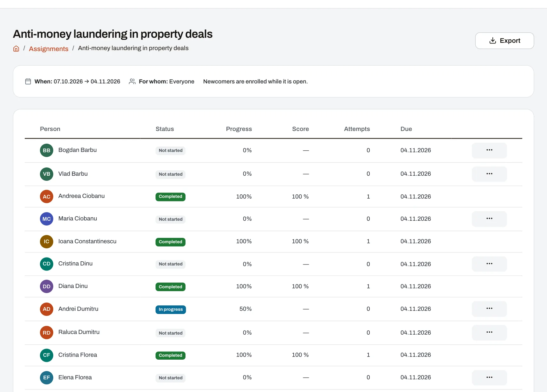Export the assignment report
547x392 pixels.
(x=505, y=41)
